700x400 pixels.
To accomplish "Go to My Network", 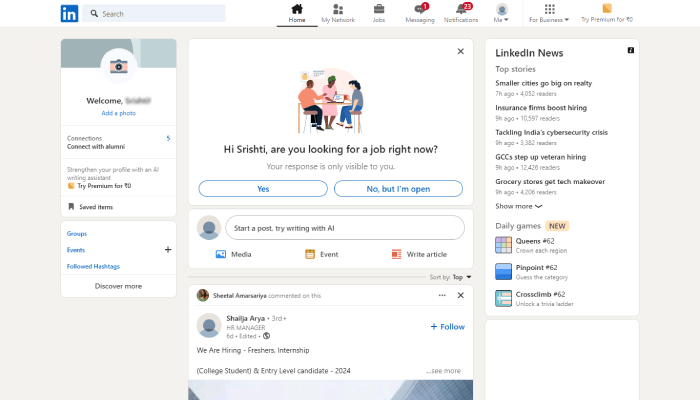I will 338,13.
